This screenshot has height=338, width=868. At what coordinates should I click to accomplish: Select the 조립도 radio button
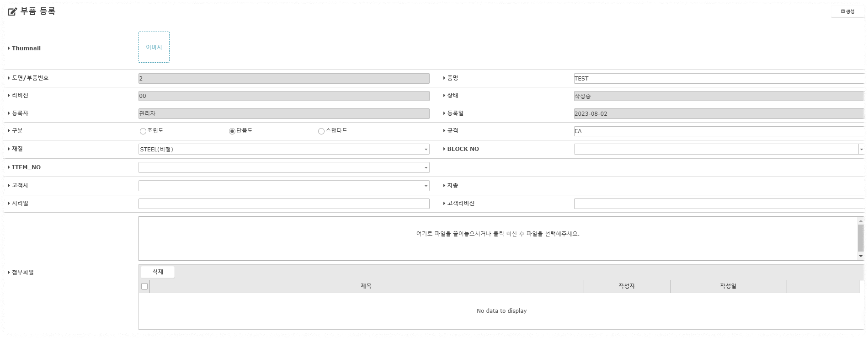(143, 131)
